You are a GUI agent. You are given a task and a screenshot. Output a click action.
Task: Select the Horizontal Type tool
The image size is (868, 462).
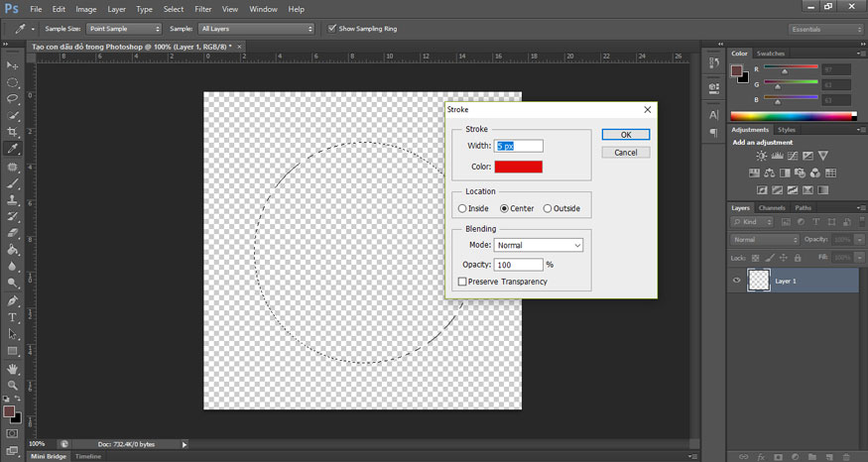[x=12, y=317]
